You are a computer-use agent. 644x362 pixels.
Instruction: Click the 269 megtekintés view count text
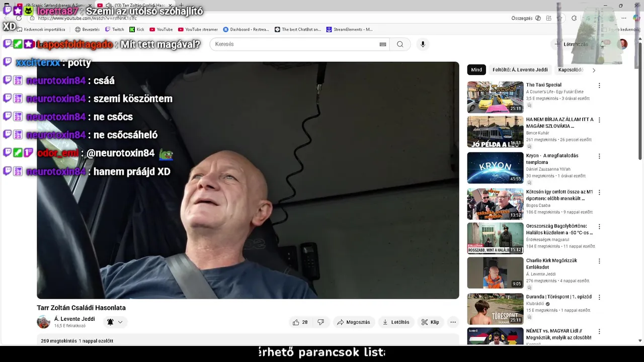pos(59,341)
